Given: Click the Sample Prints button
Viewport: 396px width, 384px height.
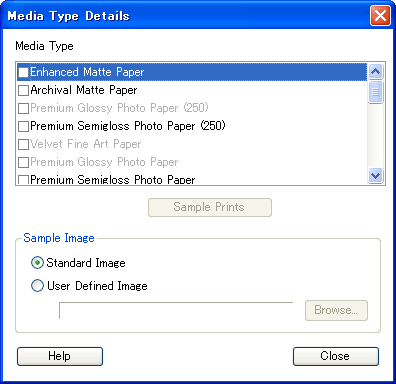Looking at the screenshot, I should [210, 207].
